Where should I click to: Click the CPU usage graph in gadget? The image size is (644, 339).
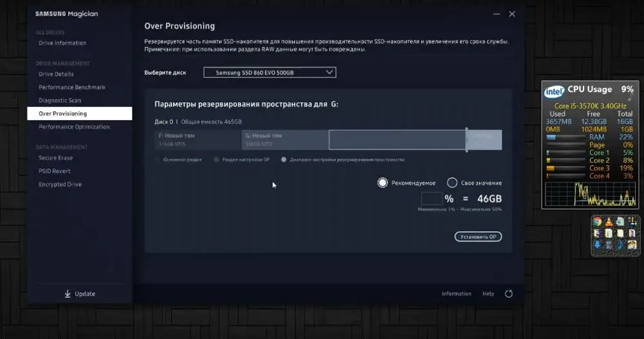(x=590, y=194)
